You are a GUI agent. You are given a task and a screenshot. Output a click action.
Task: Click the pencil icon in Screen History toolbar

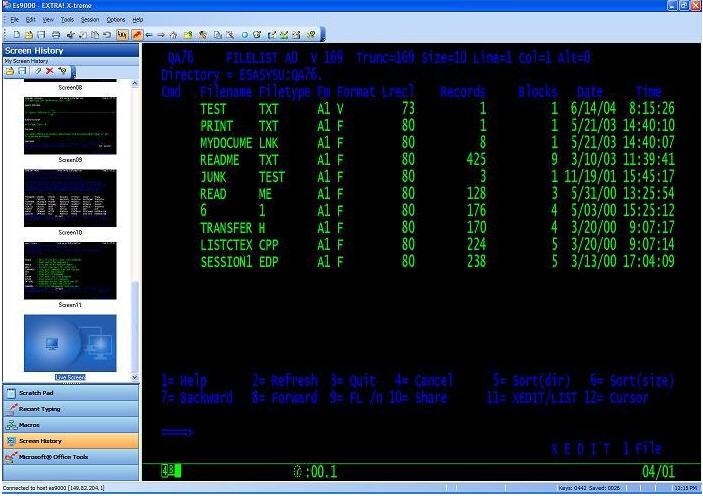38,71
